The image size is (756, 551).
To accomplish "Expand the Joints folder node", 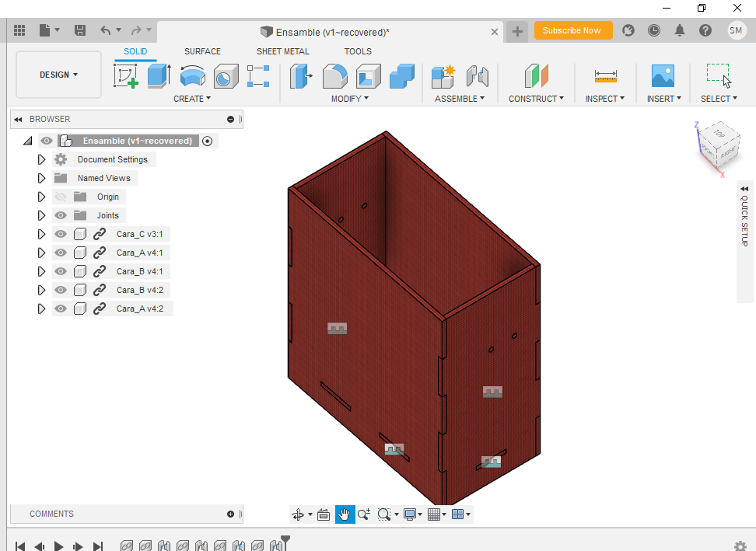I will (41, 215).
